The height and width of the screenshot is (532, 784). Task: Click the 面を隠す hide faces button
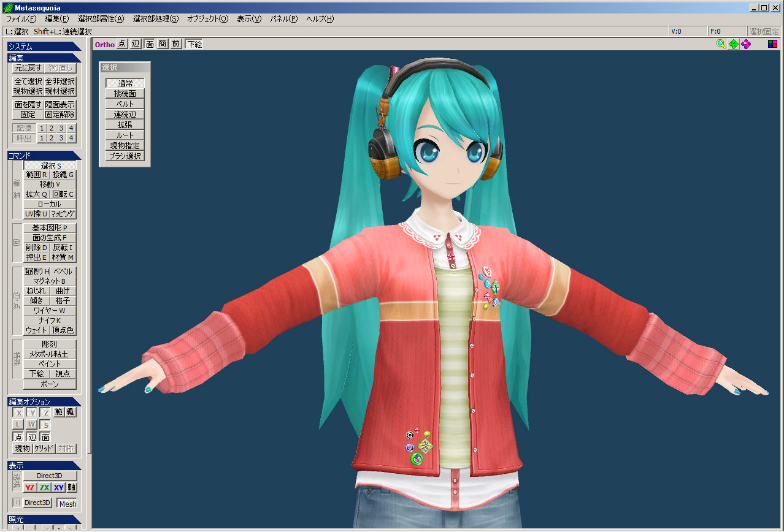[29, 105]
